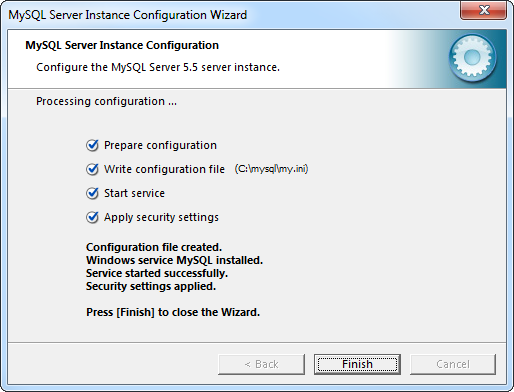Screen dimensions: 514x392
Task: Click 'Press [Finish] to close the Wizard.' text
Action: point(173,312)
